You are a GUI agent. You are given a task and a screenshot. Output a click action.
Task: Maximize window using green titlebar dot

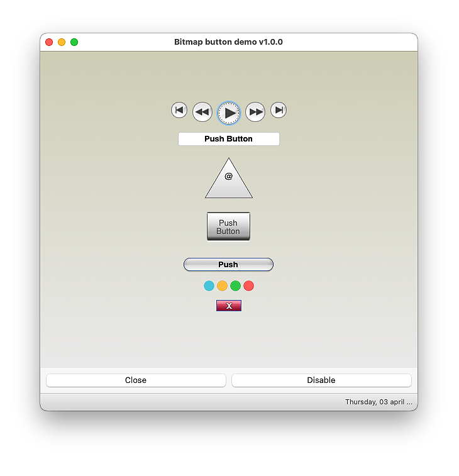tap(74, 42)
